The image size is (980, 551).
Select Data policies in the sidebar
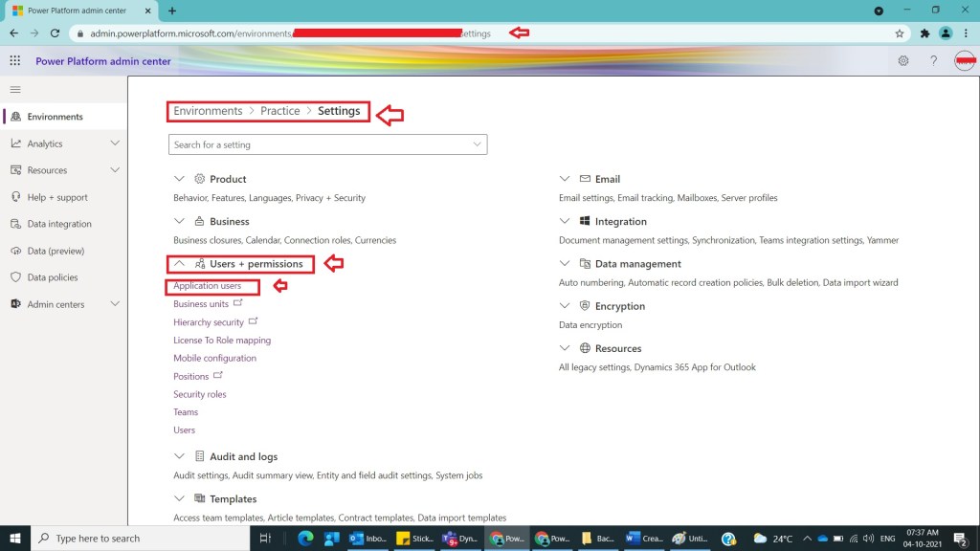(54, 277)
